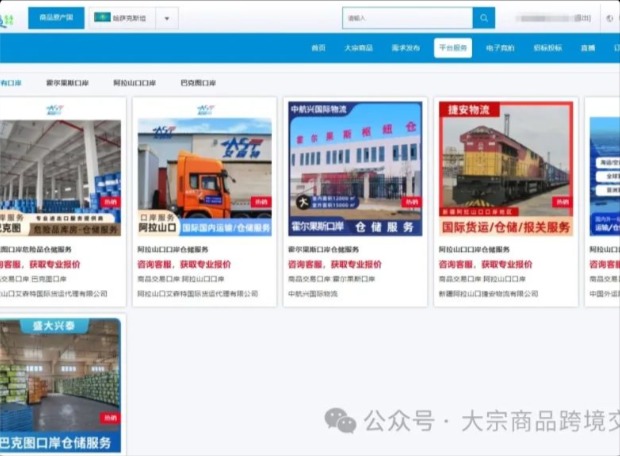Open the 直播 navigation item

588,48
